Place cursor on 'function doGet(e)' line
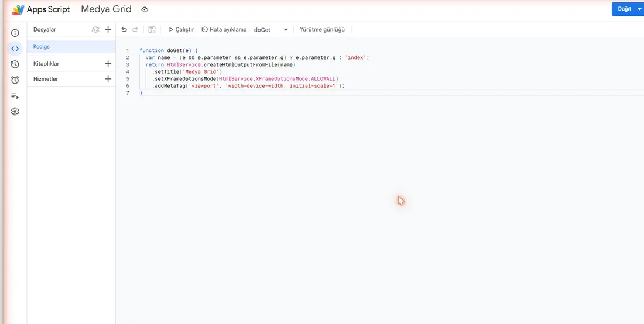The width and height of the screenshot is (644, 324). 169,50
